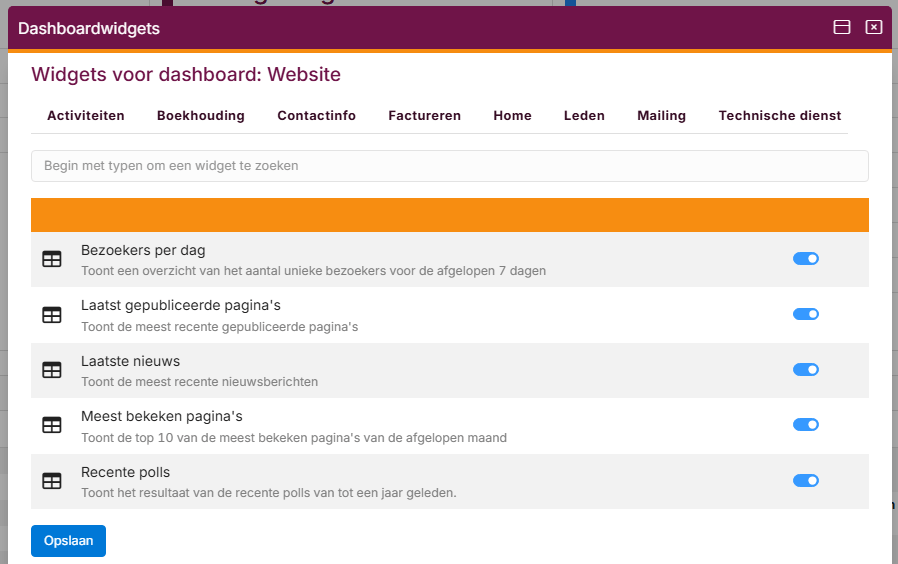Click the Recente polls title

click(125, 472)
